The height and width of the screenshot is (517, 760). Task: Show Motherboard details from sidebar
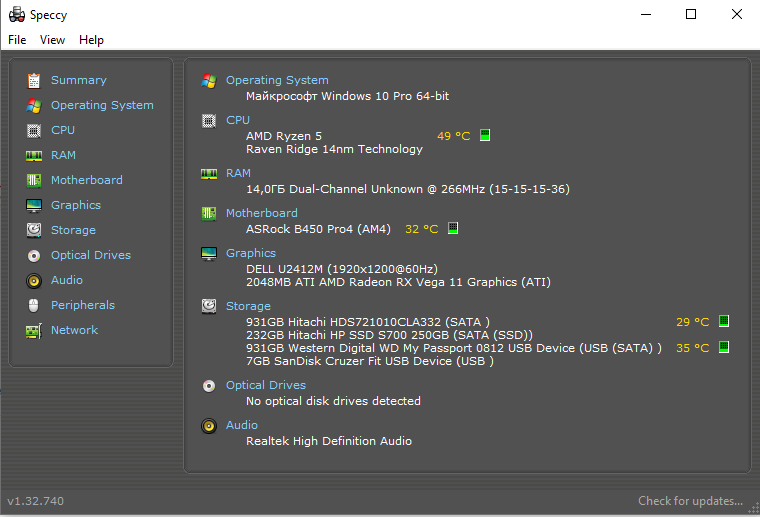(x=87, y=180)
